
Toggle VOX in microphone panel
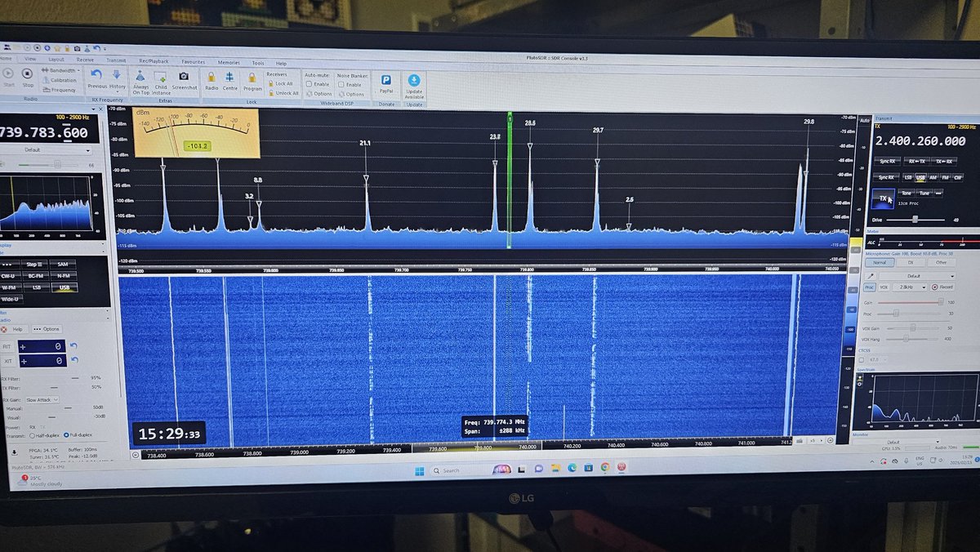884,287
